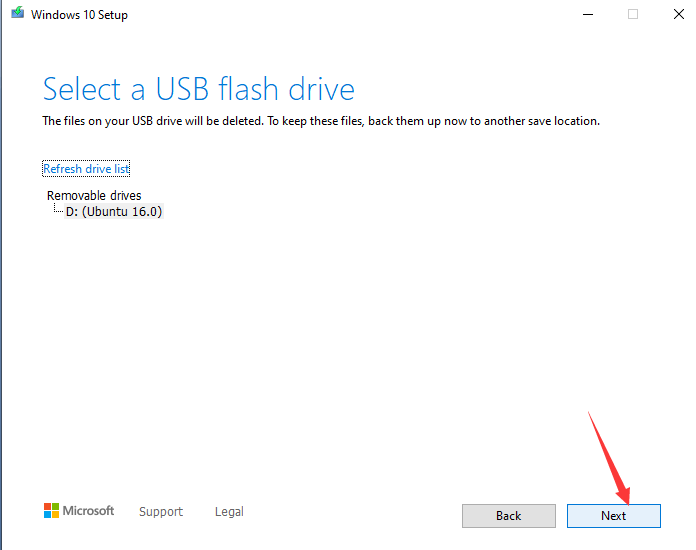The image size is (696, 550).
Task: Select the D: (Ubuntu 16.0) drive
Action: [x=114, y=212]
